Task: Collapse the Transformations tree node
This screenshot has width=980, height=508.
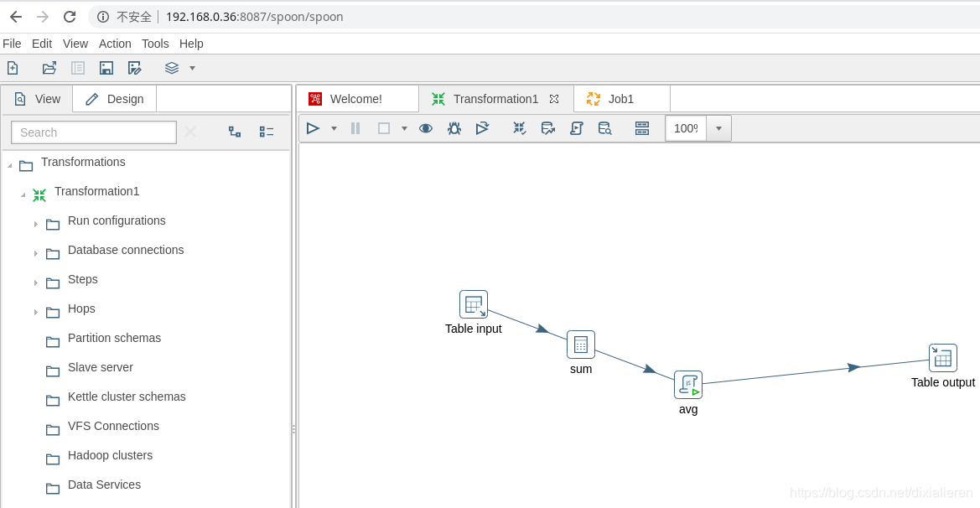Action: 9,166
